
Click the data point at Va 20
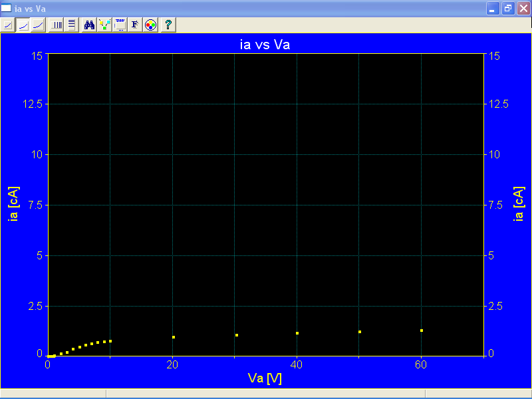pyautogui.click(x=174, y=337)
